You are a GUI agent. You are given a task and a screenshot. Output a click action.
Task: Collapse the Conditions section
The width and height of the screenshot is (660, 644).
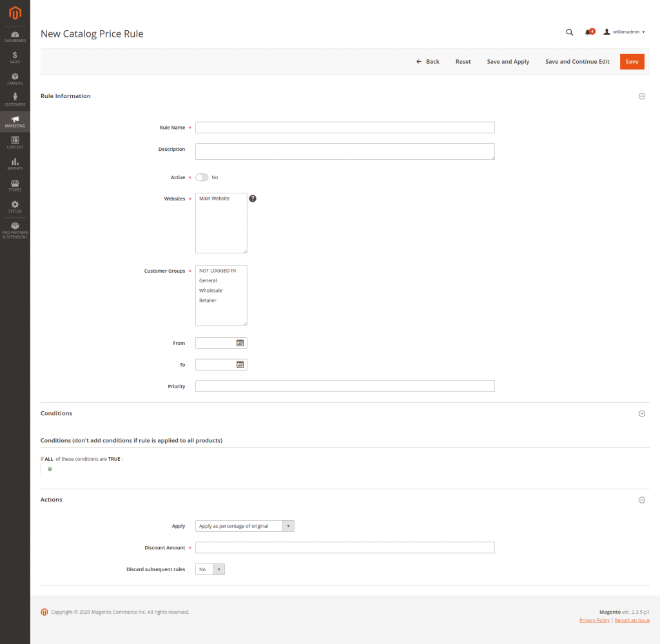[x=641, y=414]
